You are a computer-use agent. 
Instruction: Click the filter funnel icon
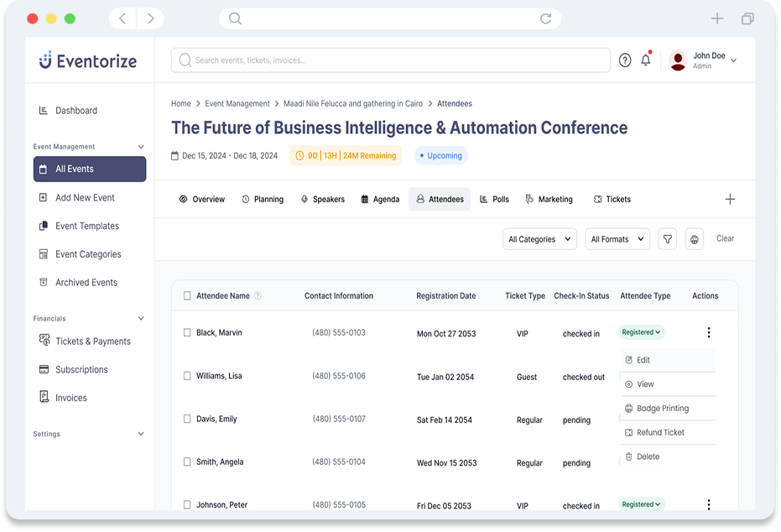coord(667,239)
